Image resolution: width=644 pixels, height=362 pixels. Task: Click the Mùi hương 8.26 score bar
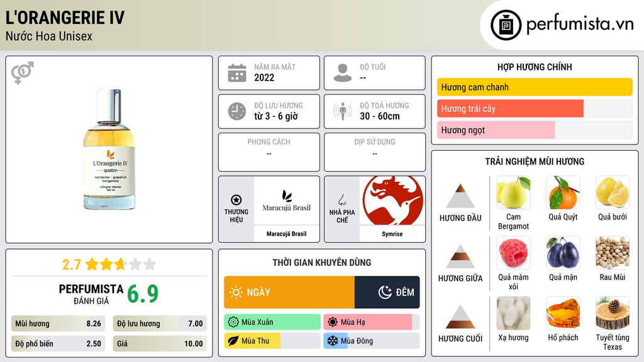point(58,324)
